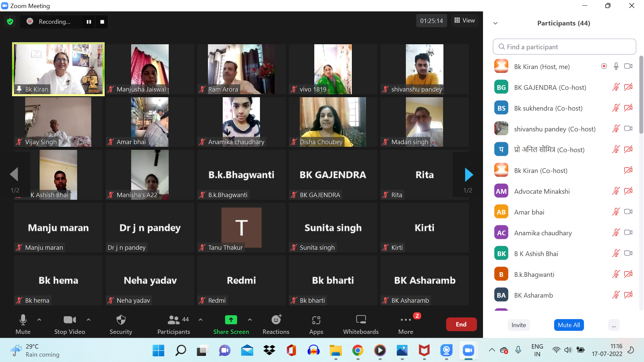Show hidden system tray icons

pos(492,350)
